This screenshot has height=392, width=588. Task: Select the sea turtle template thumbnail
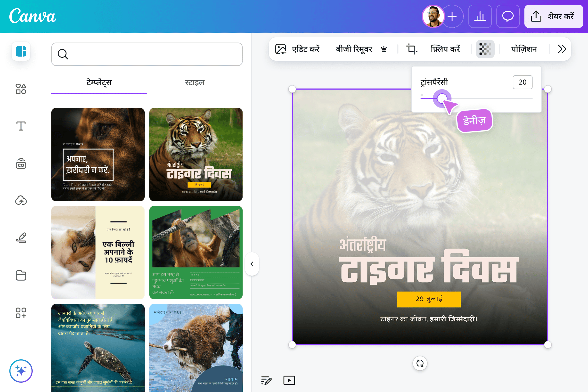(x=98, y=348)
